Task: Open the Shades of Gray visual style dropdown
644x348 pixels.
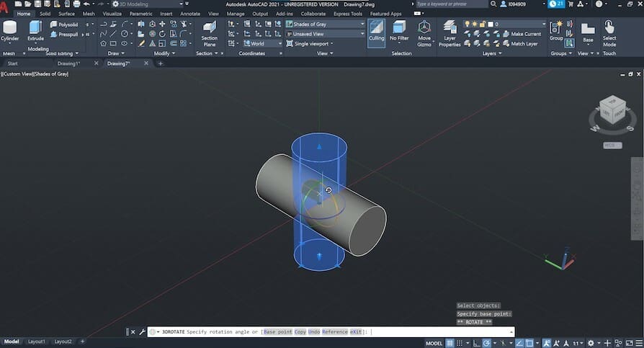Action: coord(326,24)
